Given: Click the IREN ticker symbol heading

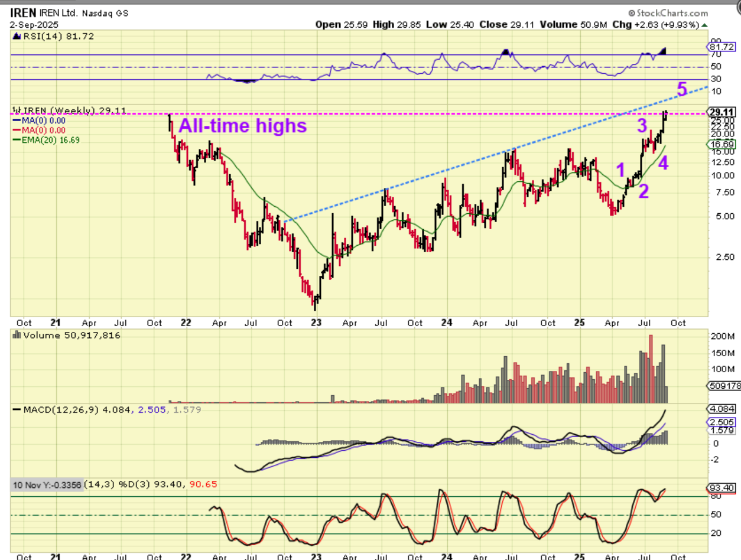Looking at the screenshot, I should coord(22,12).
